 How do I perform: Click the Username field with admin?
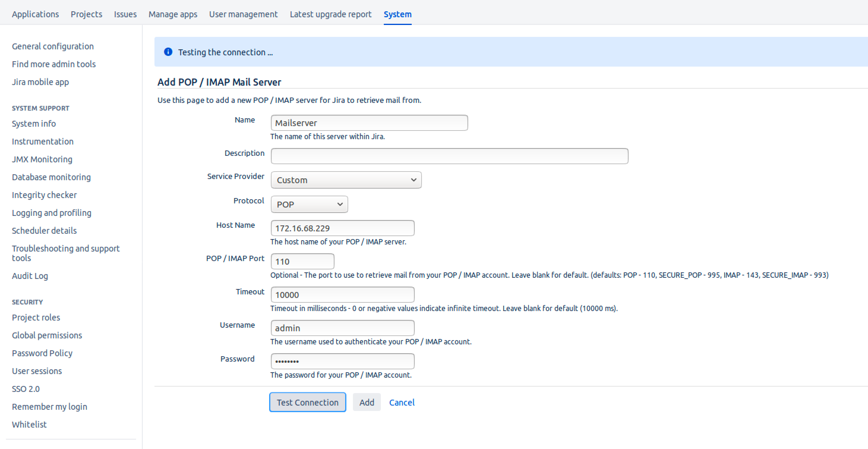point(343,328)
